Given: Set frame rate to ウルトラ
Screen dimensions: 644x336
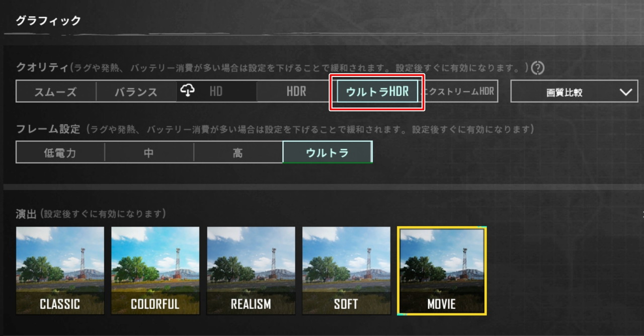Looking at the screenshot, I should (x=328, y=152).
